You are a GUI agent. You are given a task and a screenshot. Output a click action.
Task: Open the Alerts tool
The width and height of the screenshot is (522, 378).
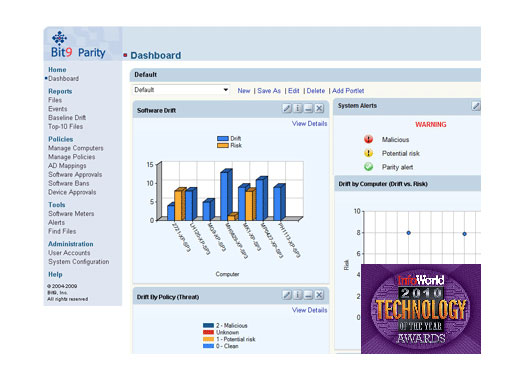56,223
